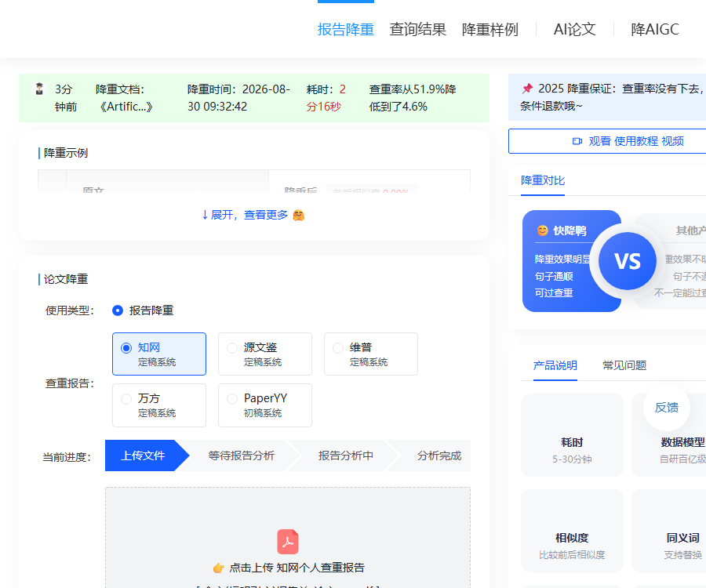Click the 报告分析中 progress step
Image resolution: width=706 pixels, height=588 pixels.
point(346,456)
